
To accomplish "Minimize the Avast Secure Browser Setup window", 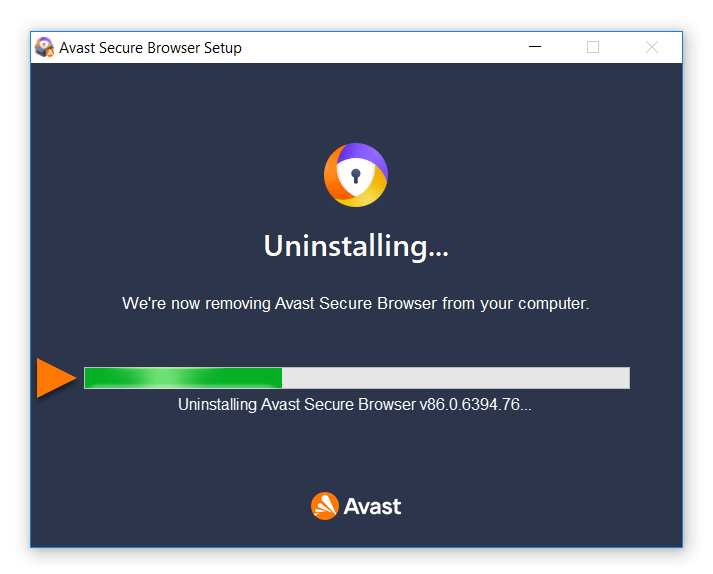I will coord(533,47).
